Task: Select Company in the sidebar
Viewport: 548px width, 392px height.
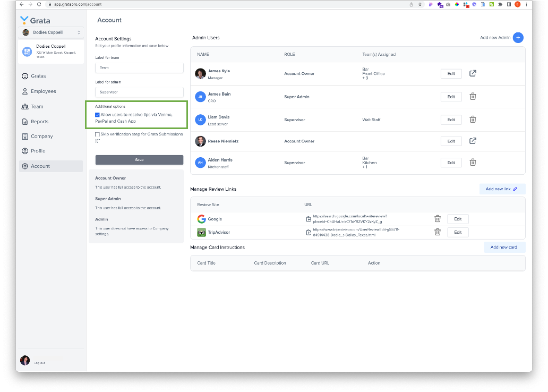Action: [x=37, y=137]
